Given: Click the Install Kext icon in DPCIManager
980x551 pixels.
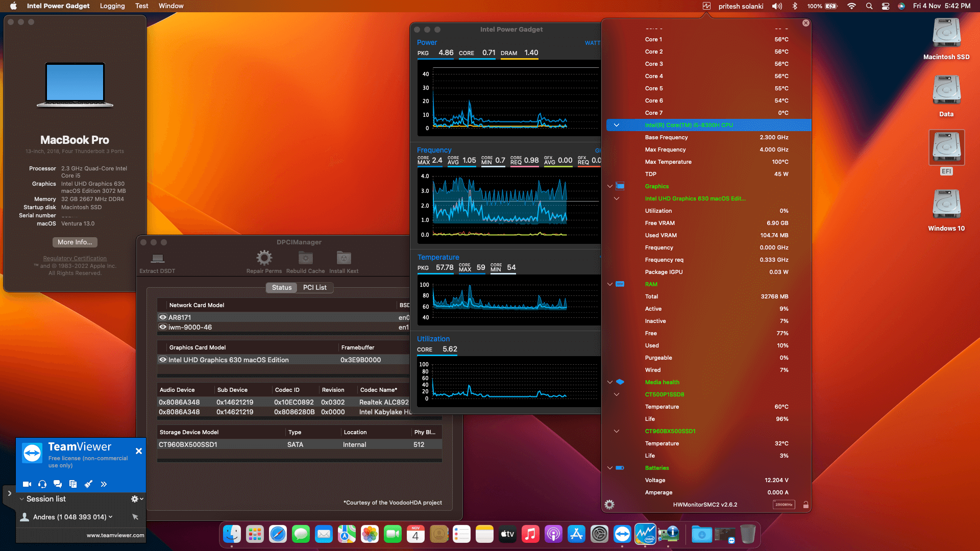Looking at the screenshot, I should point(344,258).
